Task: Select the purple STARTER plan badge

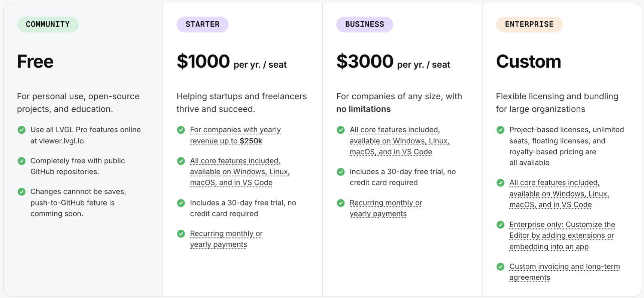Action: [202, 24]
